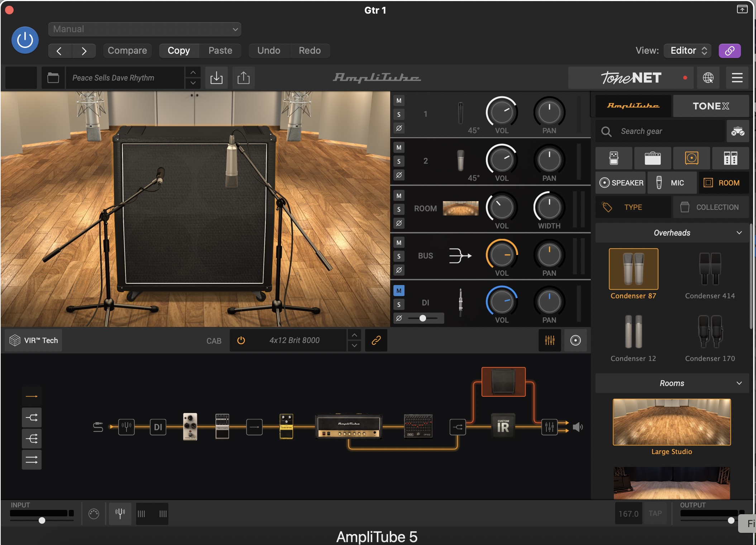
Task: Click the save preset download icon
Action: [x=216, y=78]
